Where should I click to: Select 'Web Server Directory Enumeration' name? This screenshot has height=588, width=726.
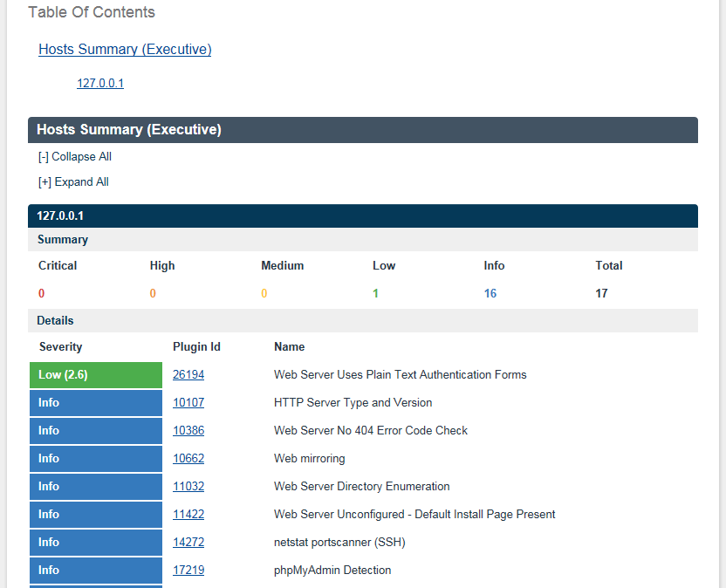(x=361, y=486)
